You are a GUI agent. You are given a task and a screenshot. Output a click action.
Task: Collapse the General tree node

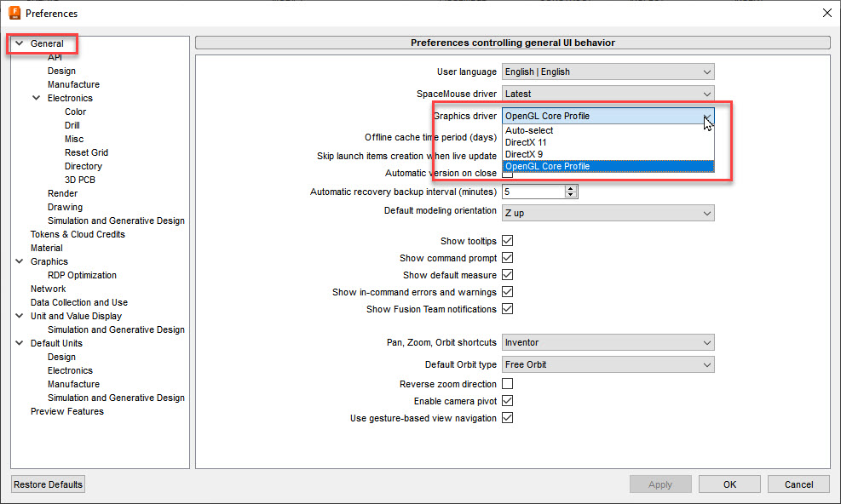coord(20,43)
